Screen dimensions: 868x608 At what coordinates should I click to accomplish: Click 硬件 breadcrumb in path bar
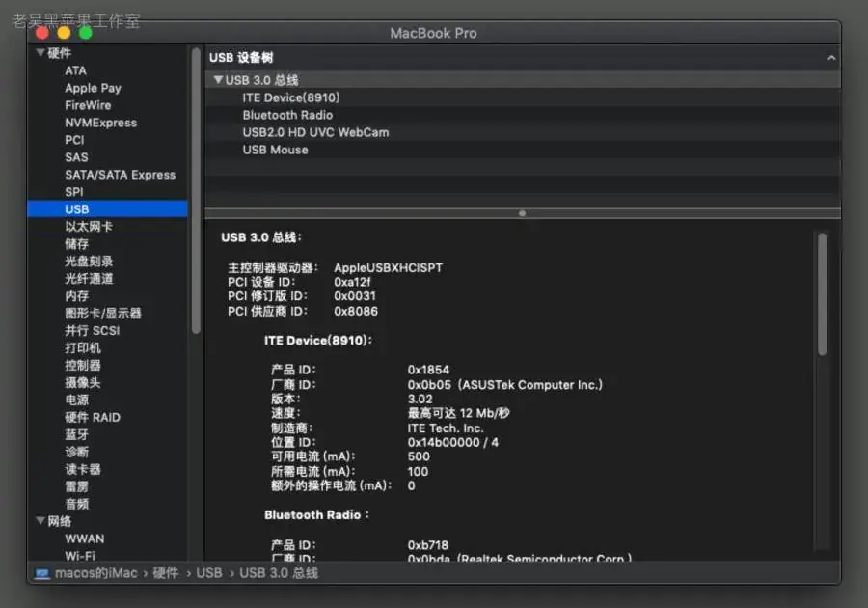[x=165, y=573]
